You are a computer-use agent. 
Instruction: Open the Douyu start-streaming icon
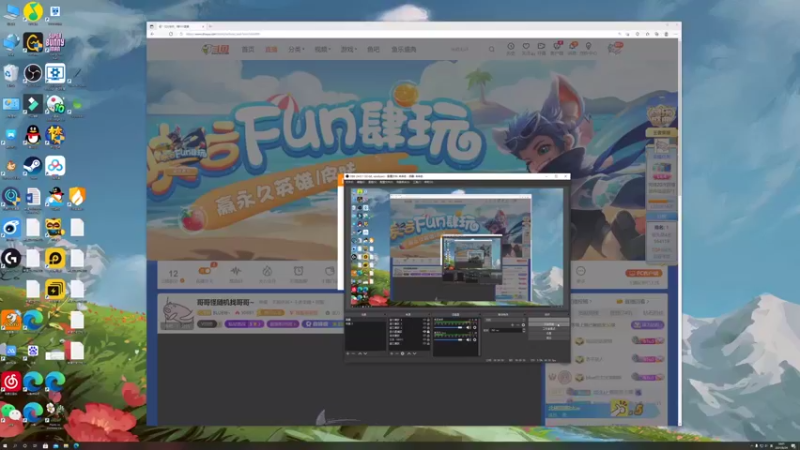coord(541,48)
